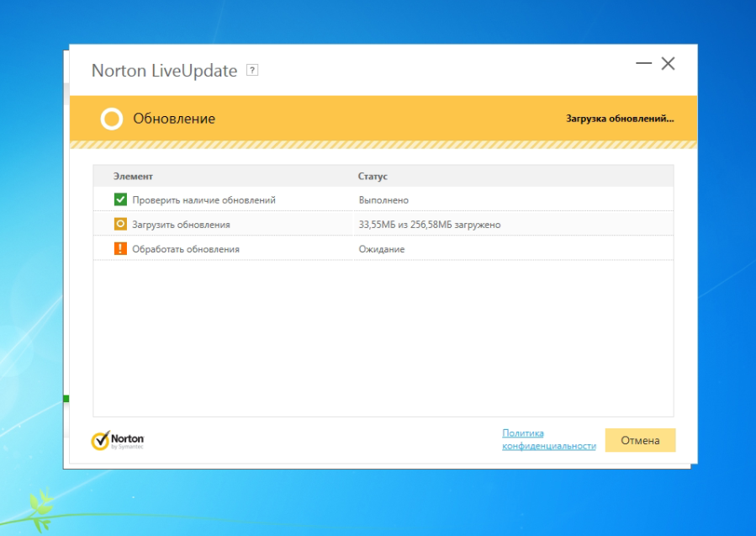Select the Загрузить обновления row
Viewport: 756px width, 536px height.
(181, 225)
